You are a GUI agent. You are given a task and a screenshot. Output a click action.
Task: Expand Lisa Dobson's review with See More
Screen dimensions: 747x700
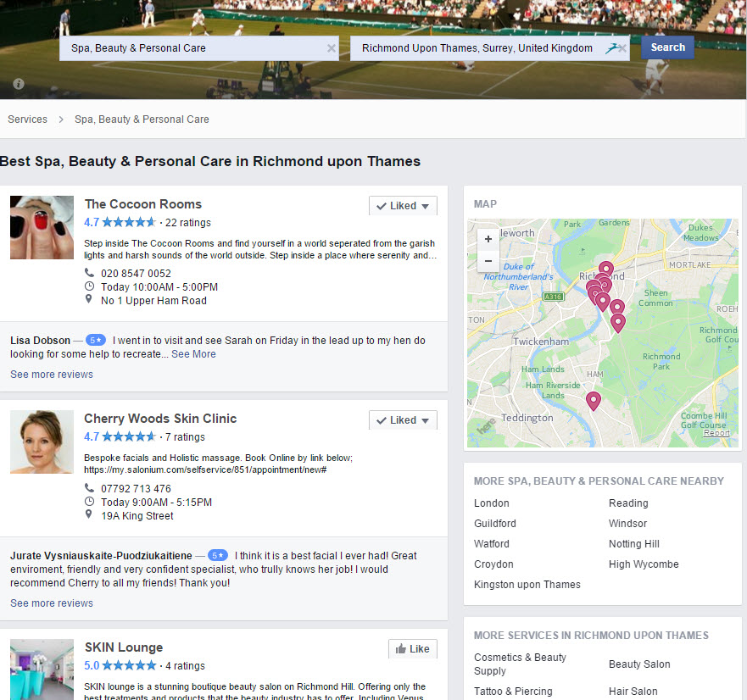(x=193, y=353)
